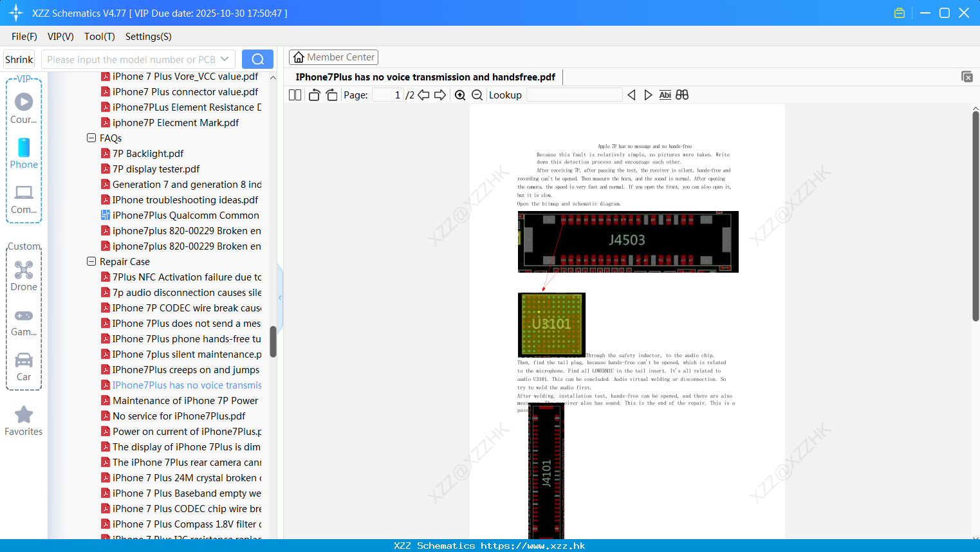Open the Car category
The image size is (980, 552).
click(x=24, y=367)
